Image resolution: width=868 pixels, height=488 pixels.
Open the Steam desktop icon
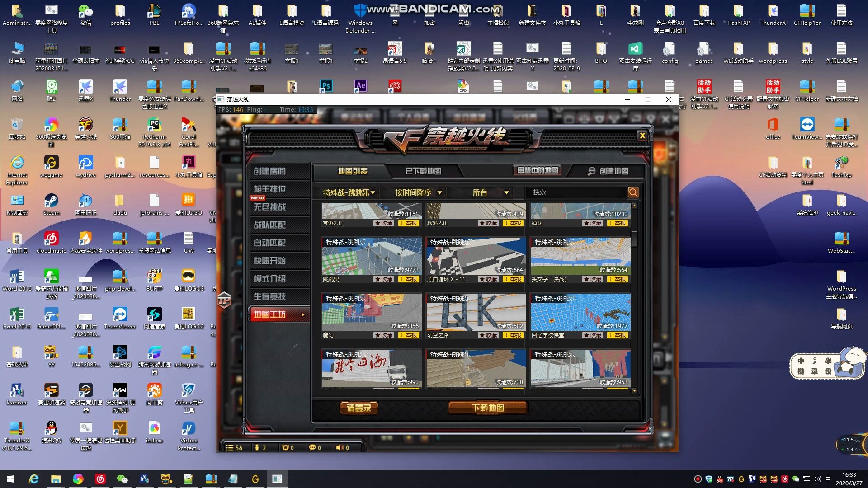click(x=51, y=201)
